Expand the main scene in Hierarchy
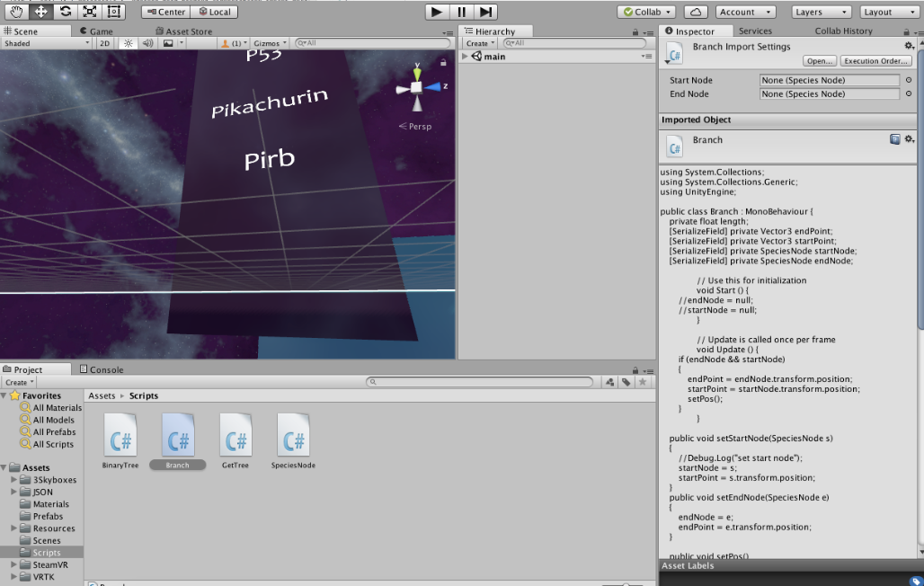The height and width of the screenshot is (586, 924). click(x=465, y=57)
